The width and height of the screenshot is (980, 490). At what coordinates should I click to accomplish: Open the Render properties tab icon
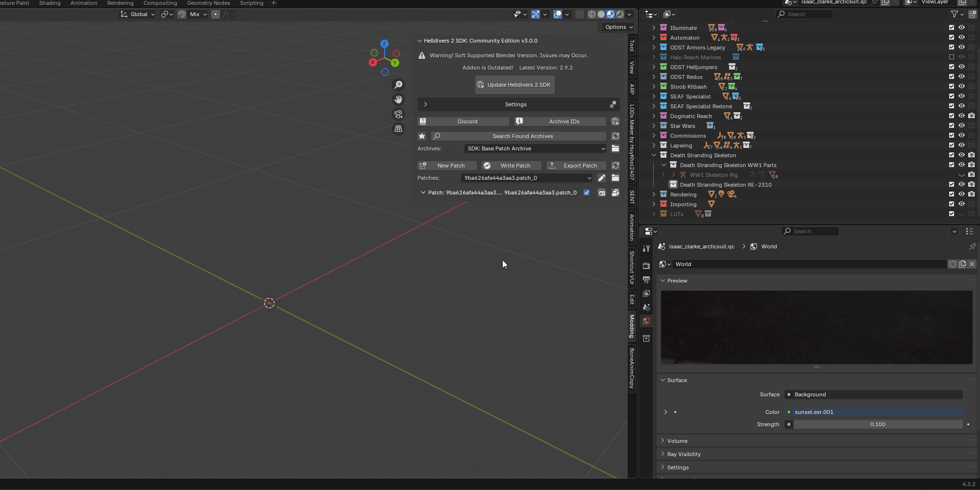click(646, 266)
